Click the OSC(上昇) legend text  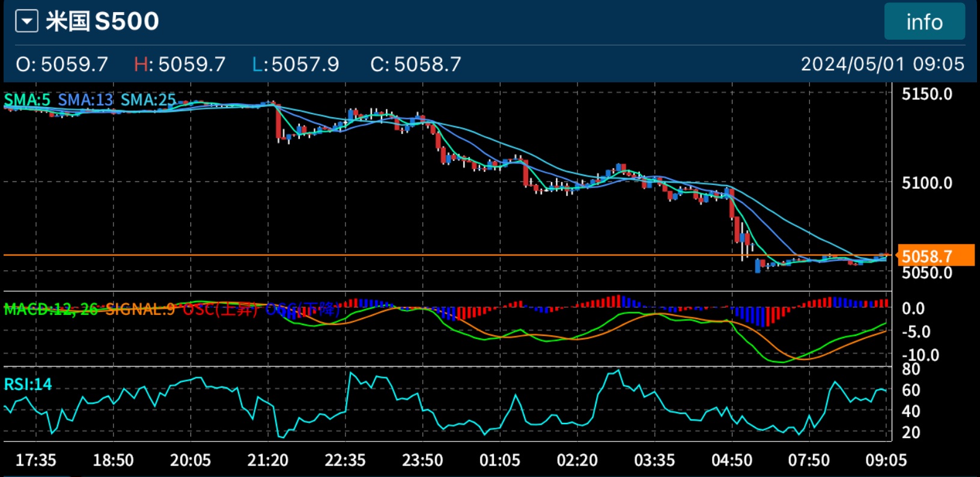[220, 309]
